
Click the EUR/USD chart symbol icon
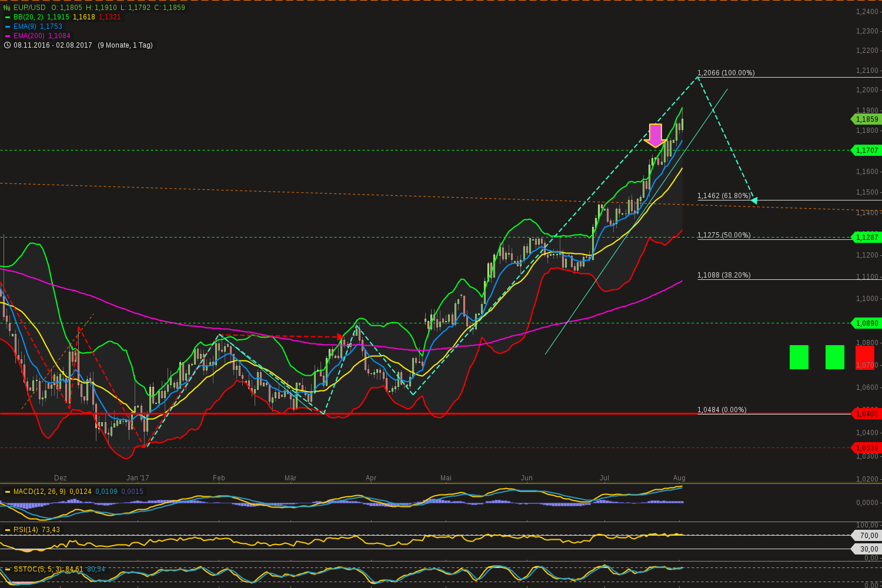(x=7, y=8)
